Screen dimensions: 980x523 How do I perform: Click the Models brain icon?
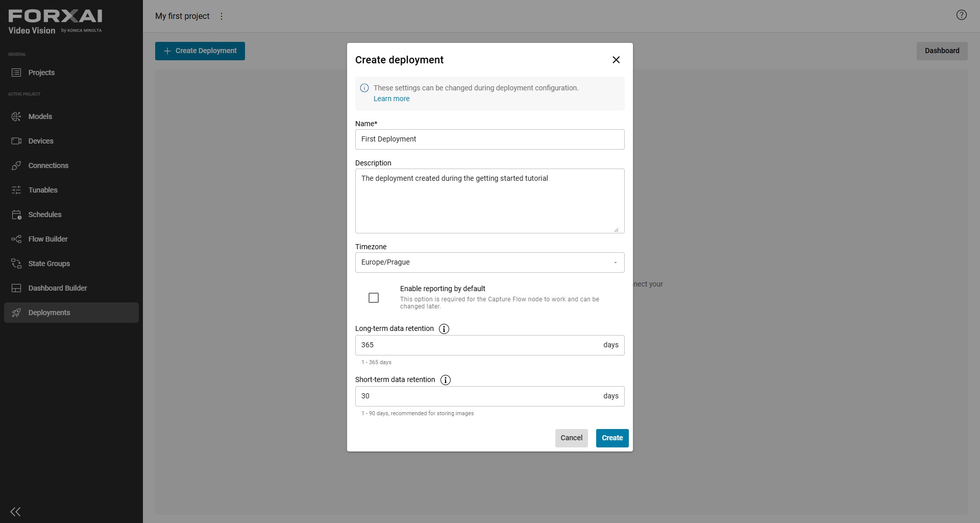click(16, 116)
